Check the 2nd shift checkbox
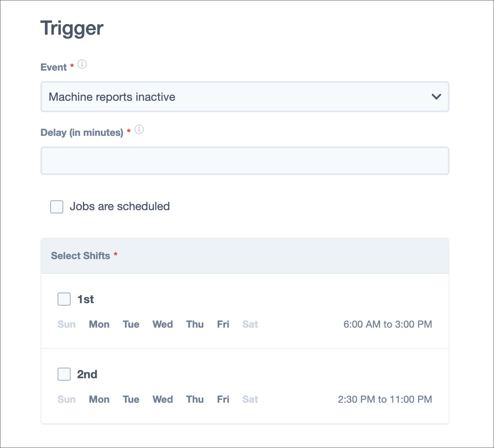Image resolution: width=494 pixels, height=448 pixels. (64, 374)
